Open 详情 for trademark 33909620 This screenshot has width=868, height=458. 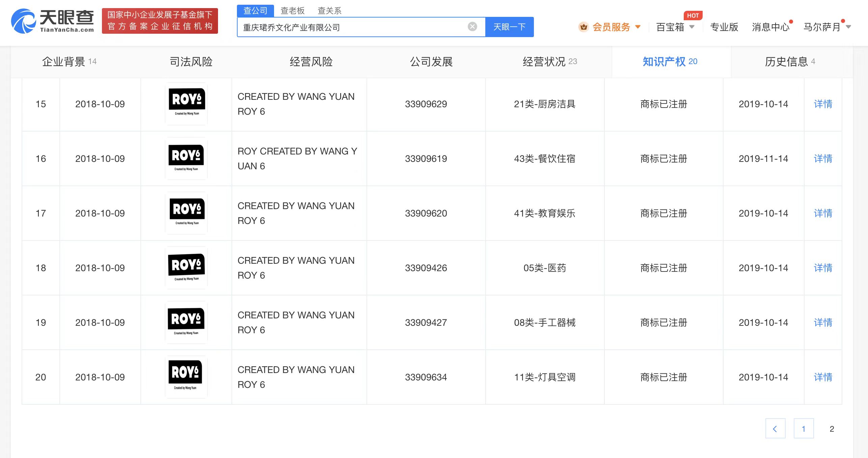pos(823,213)
